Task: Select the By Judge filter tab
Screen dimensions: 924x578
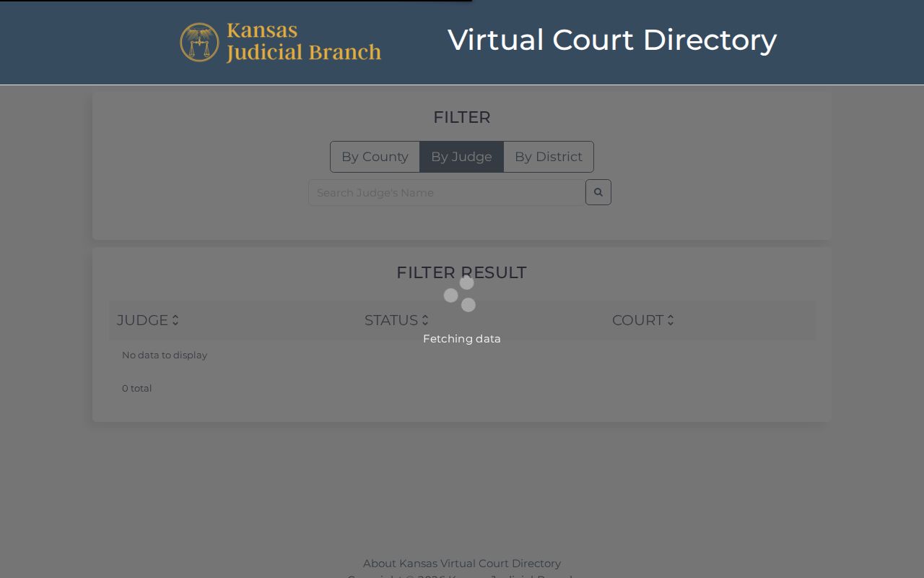Action: click(461, 157)
